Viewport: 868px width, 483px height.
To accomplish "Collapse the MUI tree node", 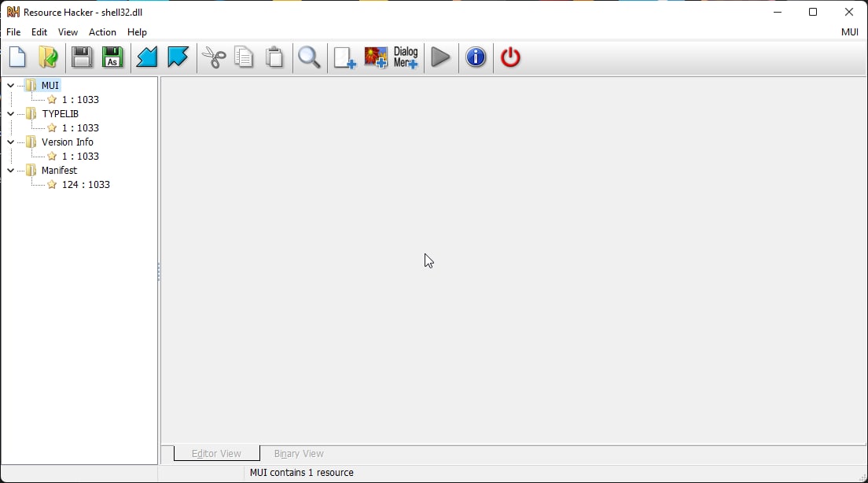I will point(10,85).
